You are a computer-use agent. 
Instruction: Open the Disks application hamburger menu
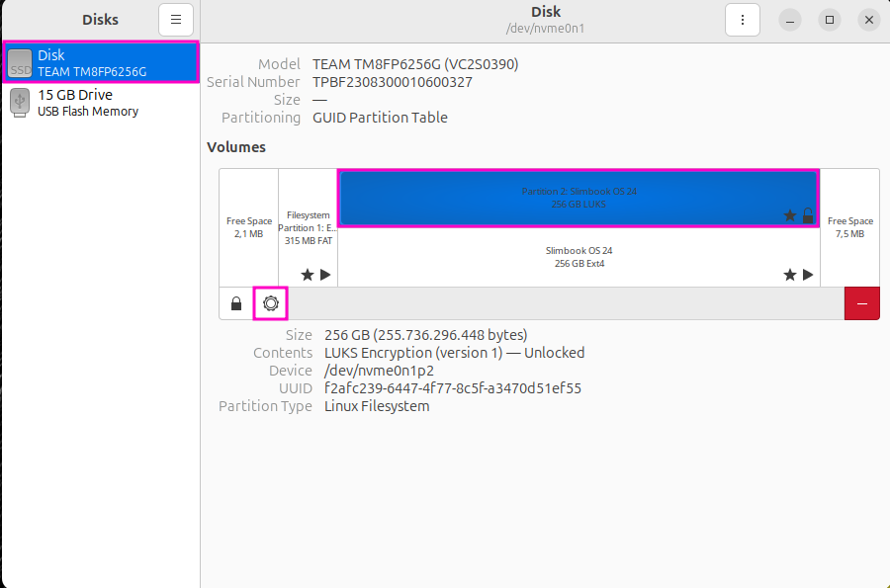click(176, 20)
